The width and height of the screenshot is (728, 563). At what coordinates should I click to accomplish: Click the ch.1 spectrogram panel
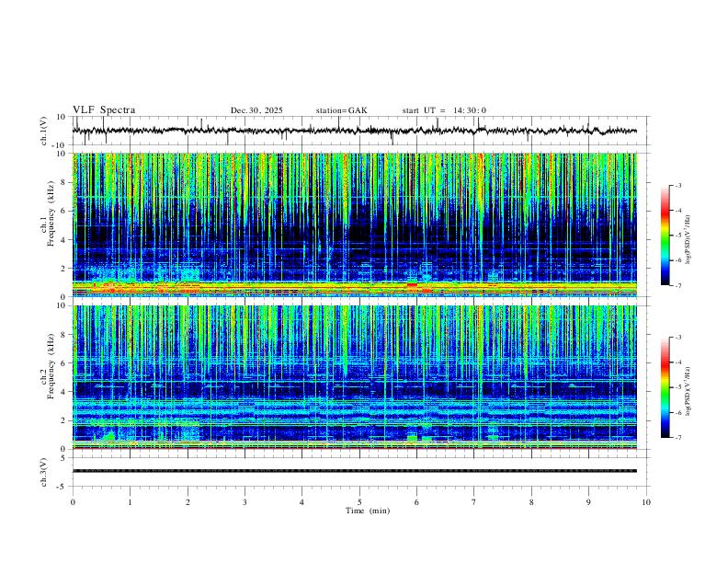click(x=355, y=224)
